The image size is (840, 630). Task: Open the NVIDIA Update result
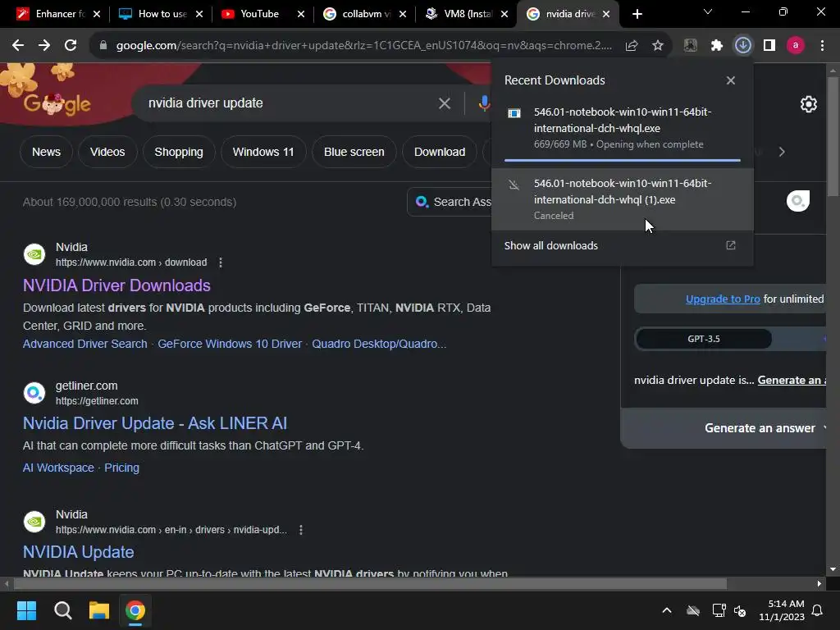point(79,552)
